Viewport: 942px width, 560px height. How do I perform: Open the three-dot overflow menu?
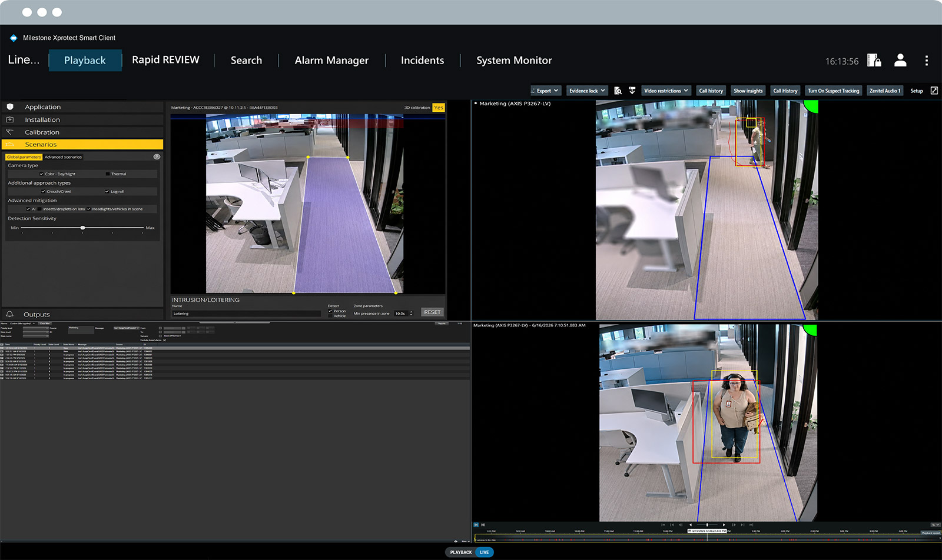point(926,61)
